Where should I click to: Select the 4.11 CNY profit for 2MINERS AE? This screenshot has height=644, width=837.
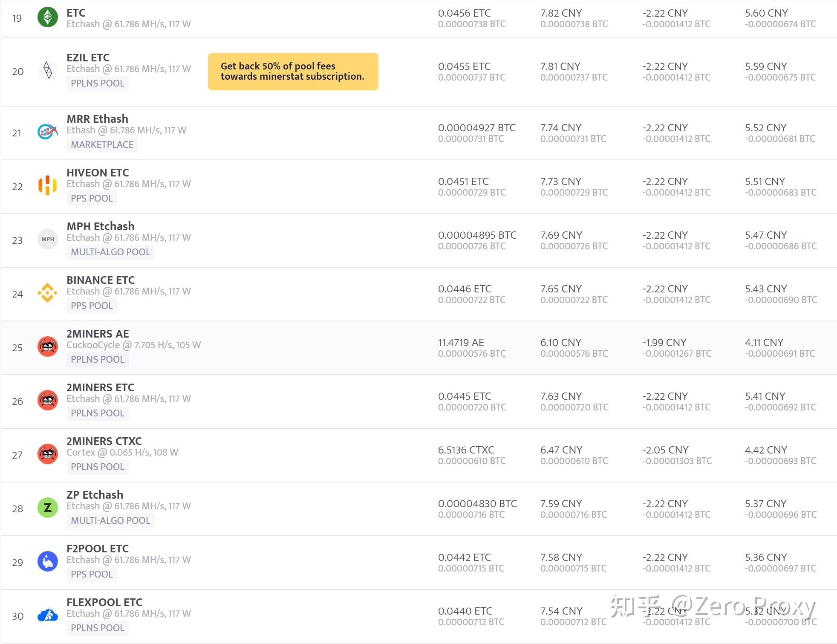point(764,343)
